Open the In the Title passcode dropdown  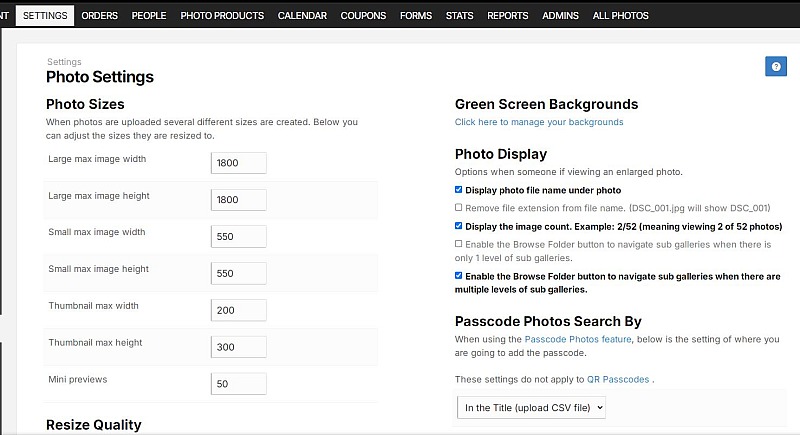[531, 407]
